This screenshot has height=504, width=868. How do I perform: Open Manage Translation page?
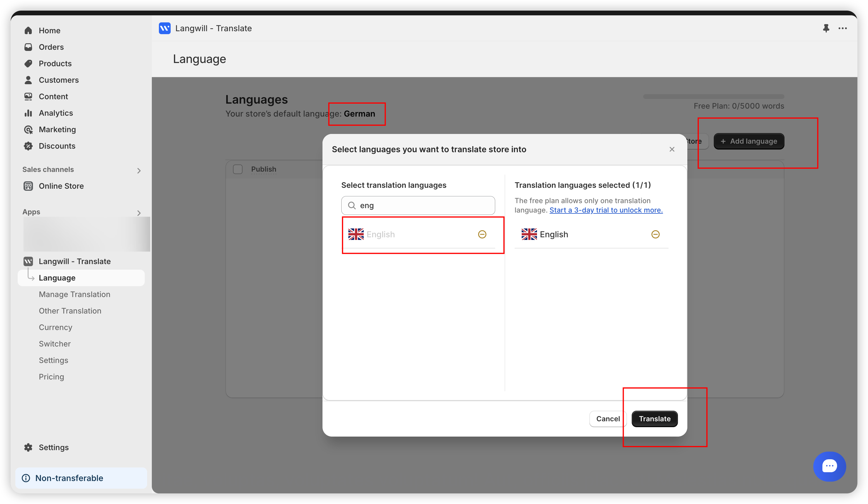pyautogui.click(x=74, y=294)
